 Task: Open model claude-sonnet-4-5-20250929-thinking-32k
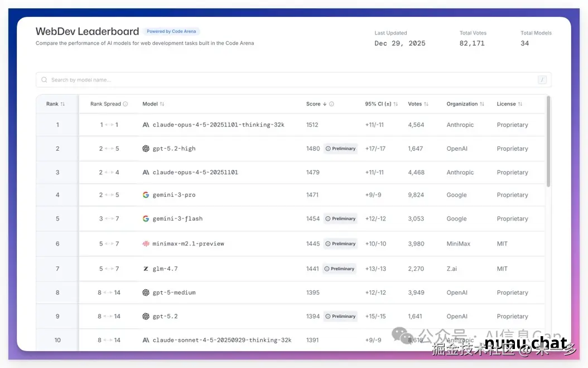(x=222, y=340)
